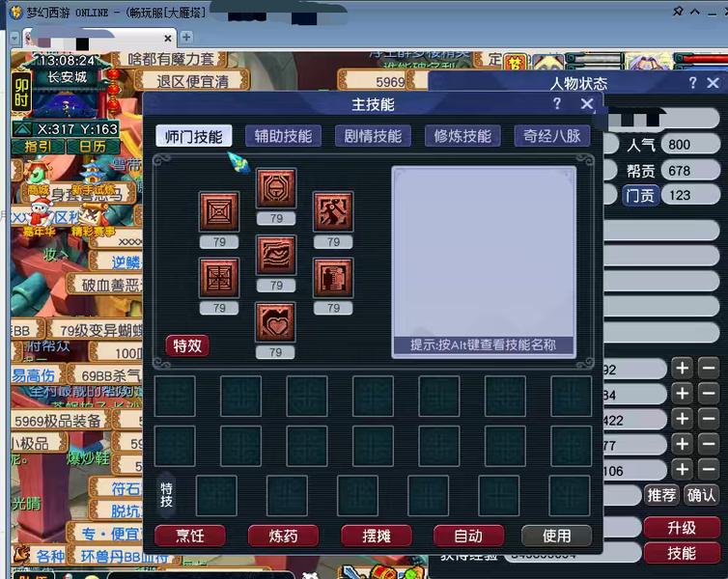The width and height of the screenshot is (728, 579).
Task: Click the 门贡 label in 人物状态
Action: (x=640, y=195)
